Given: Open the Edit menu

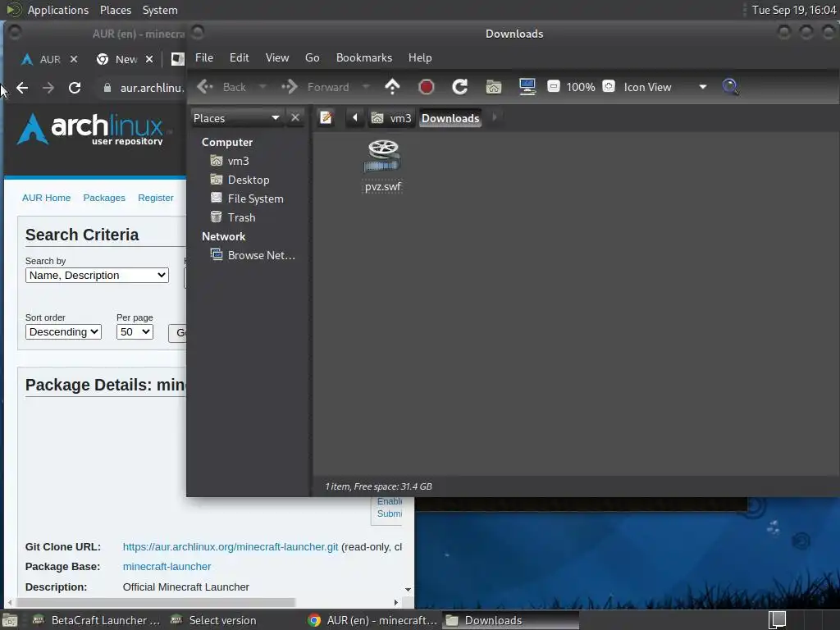Looking at the screenshot, I should 239,58.
